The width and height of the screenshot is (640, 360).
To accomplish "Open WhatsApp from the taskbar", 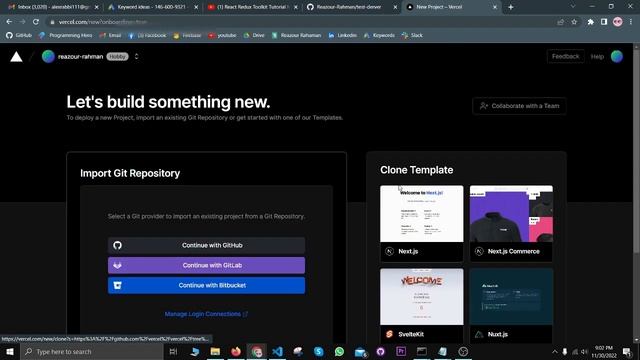I will click(x=339, y=351).
